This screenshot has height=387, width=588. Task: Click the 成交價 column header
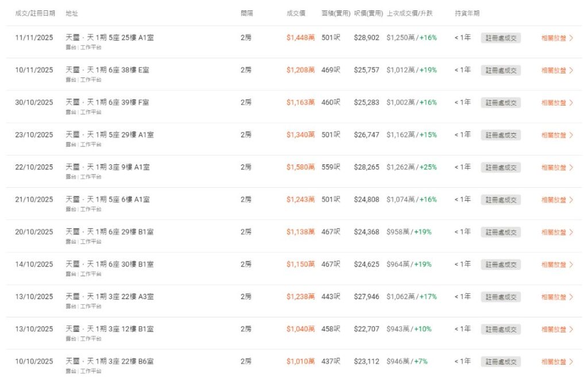(296, 13)
